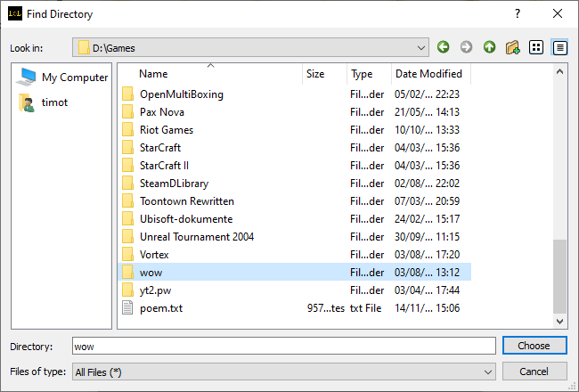Select the StarCraft folder name
The width and height of the screenshot is (579, 392).
click(x=160, y=148)
